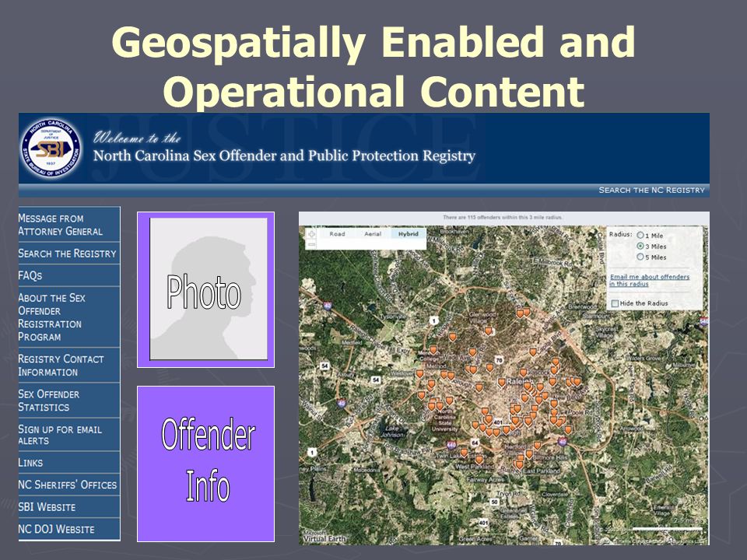Click the route 50 shield near Tryon Rd
747x560 pixels.
[x=495, y=502]
